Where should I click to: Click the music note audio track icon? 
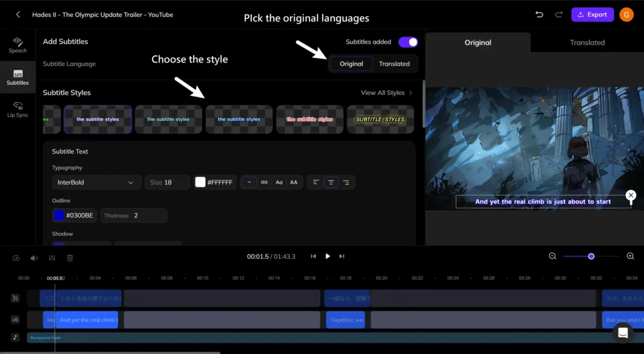pyautogui.click(x=15, y=338)
